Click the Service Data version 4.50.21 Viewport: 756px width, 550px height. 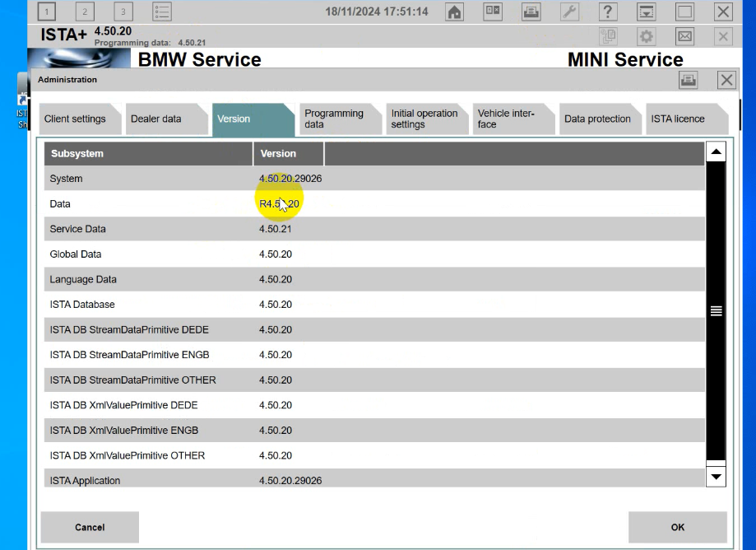click(276, 229)
